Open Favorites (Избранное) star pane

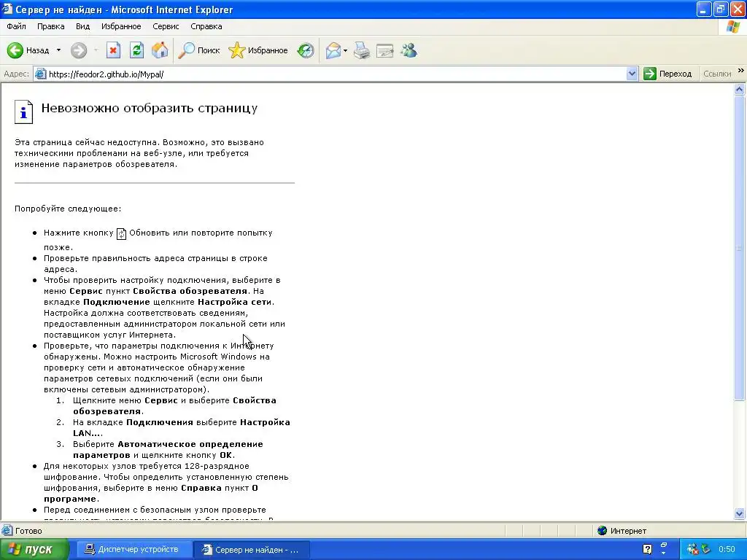click(258, 50)
